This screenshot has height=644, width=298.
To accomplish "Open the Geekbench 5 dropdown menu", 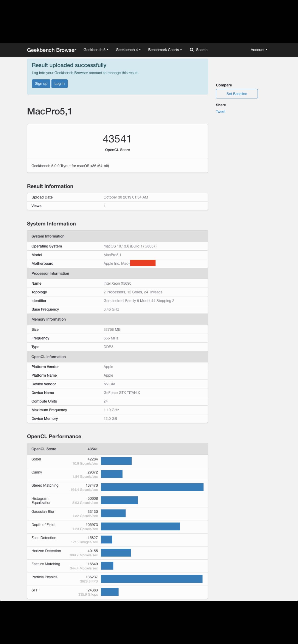I will tap(96, 50).
